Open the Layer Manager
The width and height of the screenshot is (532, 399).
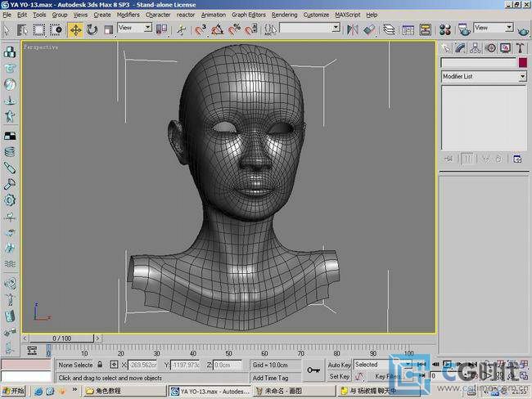[x=389, y=29]
